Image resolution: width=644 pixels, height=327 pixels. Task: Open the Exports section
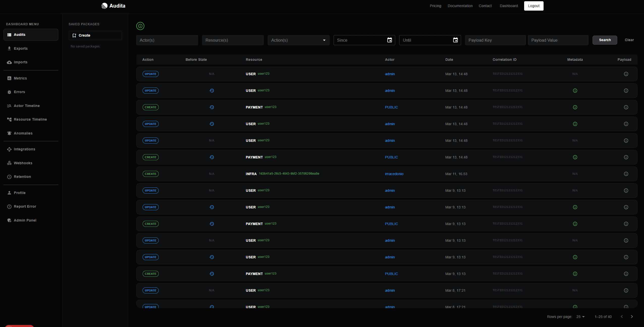(20, 48)
